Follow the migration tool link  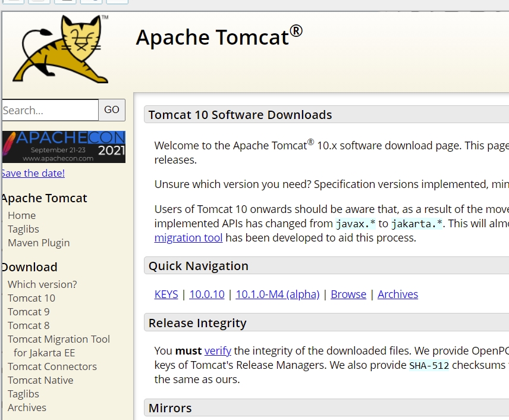(188, 238)
